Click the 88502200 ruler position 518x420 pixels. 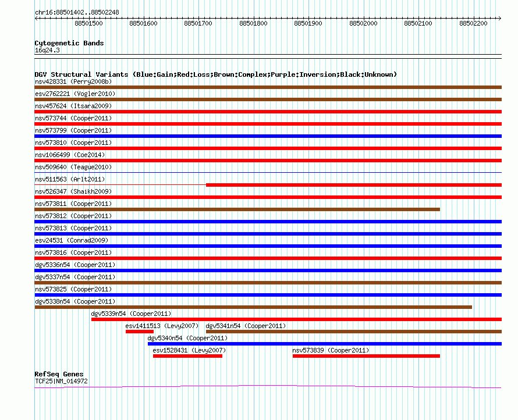pos(473,23)
